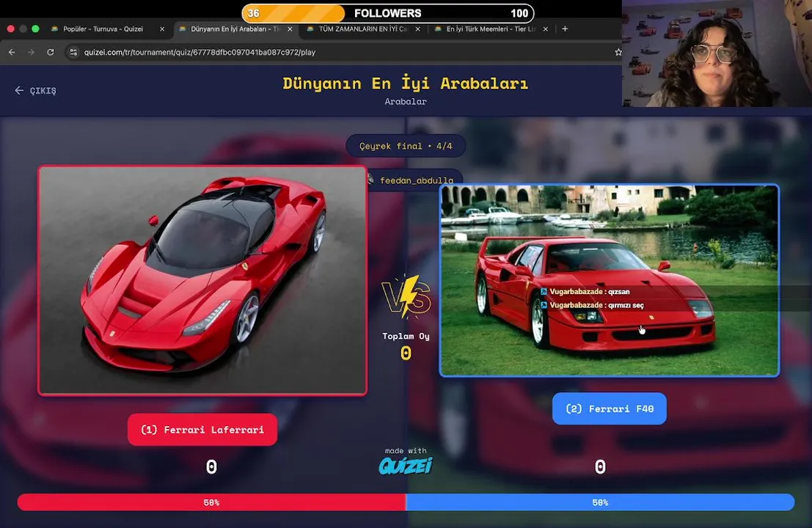
Task: Select the red LaFerrari image card
Action: point(202,281)
